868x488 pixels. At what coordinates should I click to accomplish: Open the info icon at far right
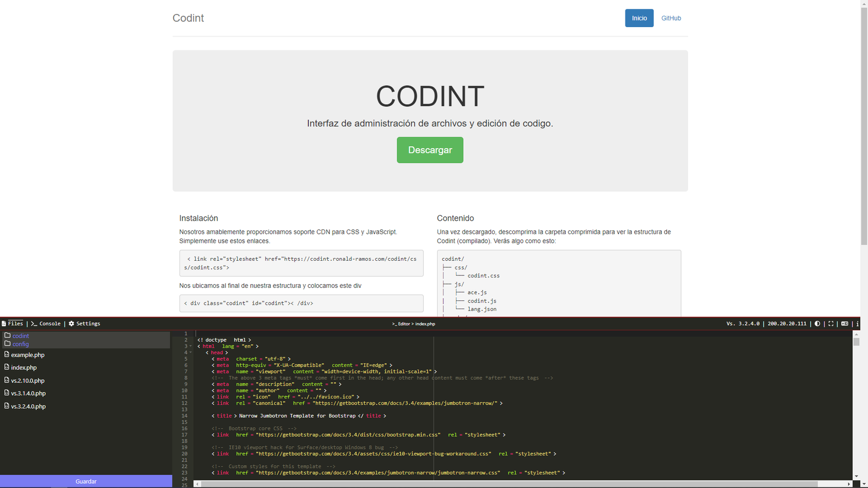click(857, 324)
